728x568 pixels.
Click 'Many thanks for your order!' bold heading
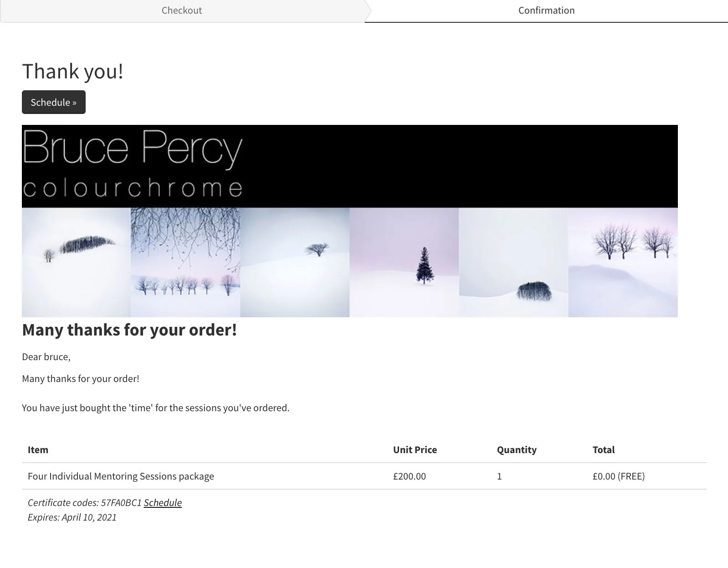tap(129, 330)
